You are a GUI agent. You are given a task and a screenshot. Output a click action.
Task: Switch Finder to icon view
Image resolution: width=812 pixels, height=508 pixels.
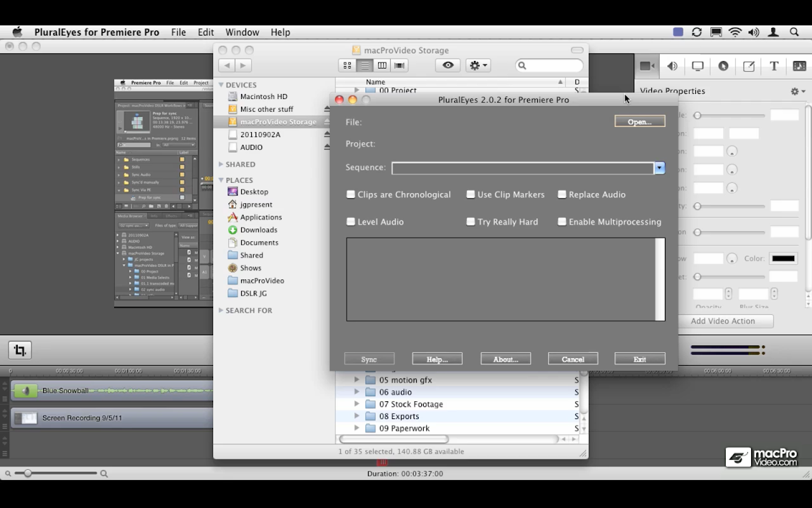tap(347, 65)
